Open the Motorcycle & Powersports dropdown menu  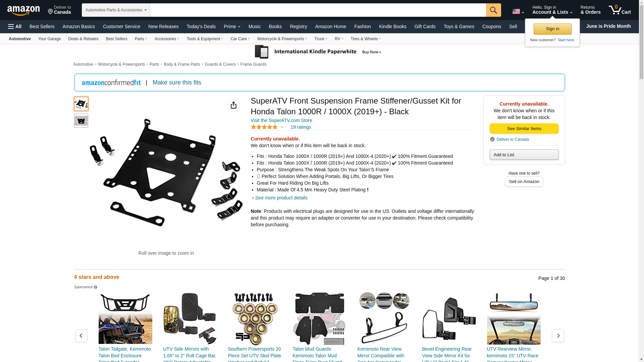pos(282,39)
